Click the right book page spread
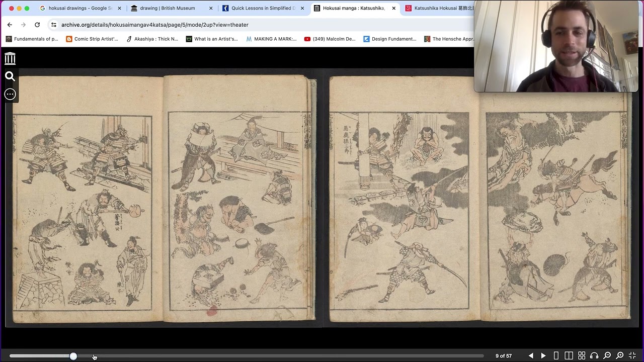The height and width of the screenshot is (362, 644). coord(480,199)
